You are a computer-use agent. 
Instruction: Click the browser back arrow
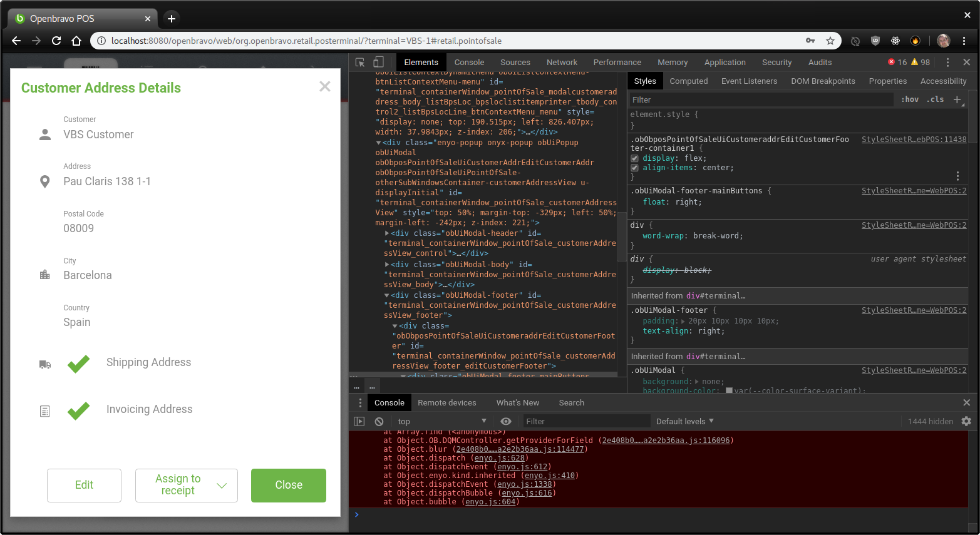[16, 41]
